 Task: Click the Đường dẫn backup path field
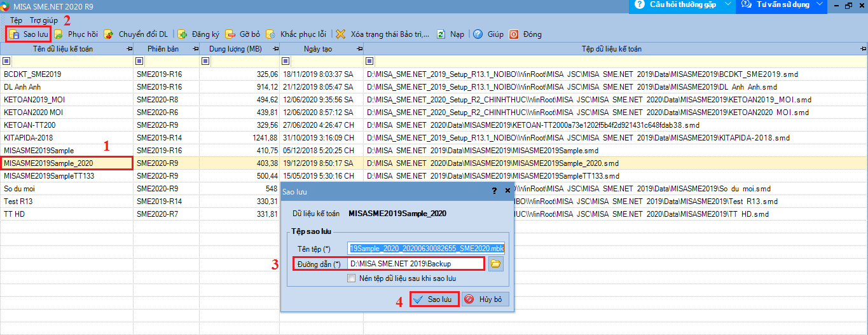(x=416, y=264)
